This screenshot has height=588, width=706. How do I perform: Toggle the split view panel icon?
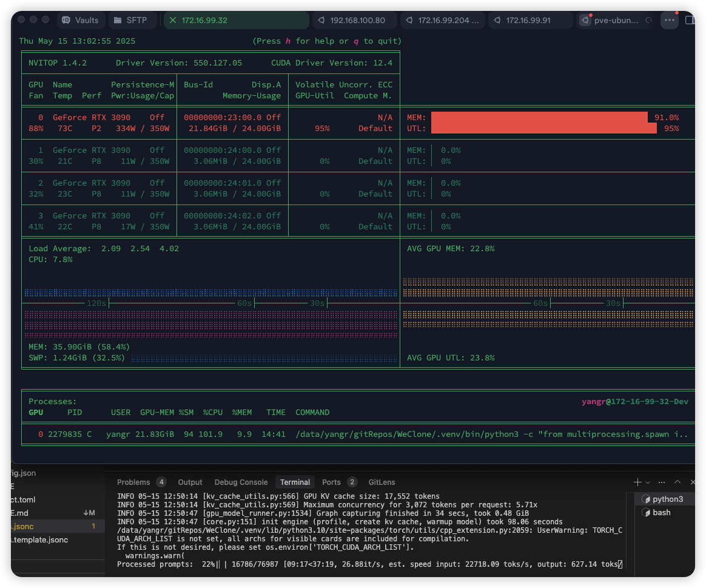[690, 20]
